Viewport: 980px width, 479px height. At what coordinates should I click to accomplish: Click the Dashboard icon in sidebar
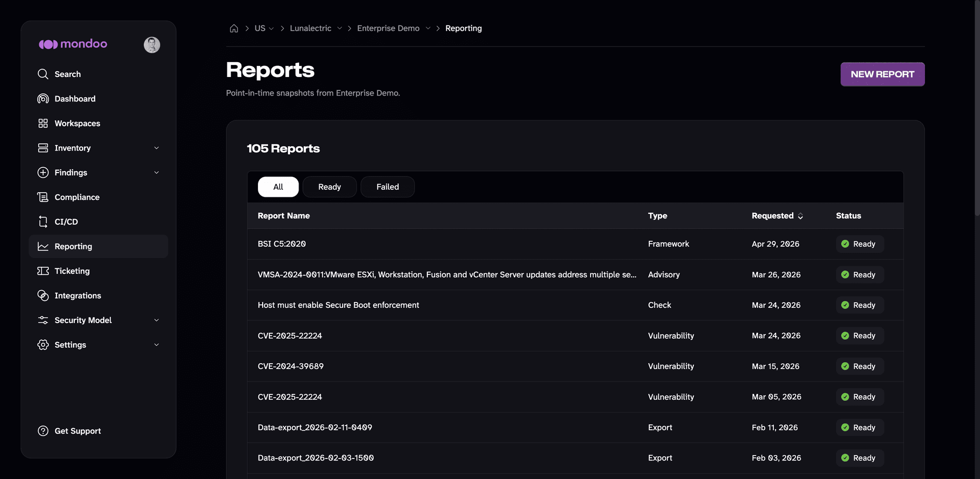tap(43, 98)
